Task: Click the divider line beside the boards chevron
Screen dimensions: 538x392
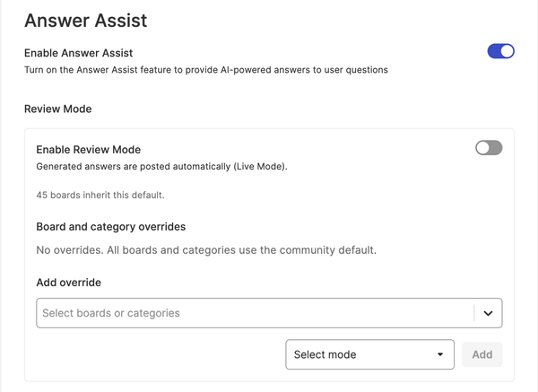Action: [474, 313]
